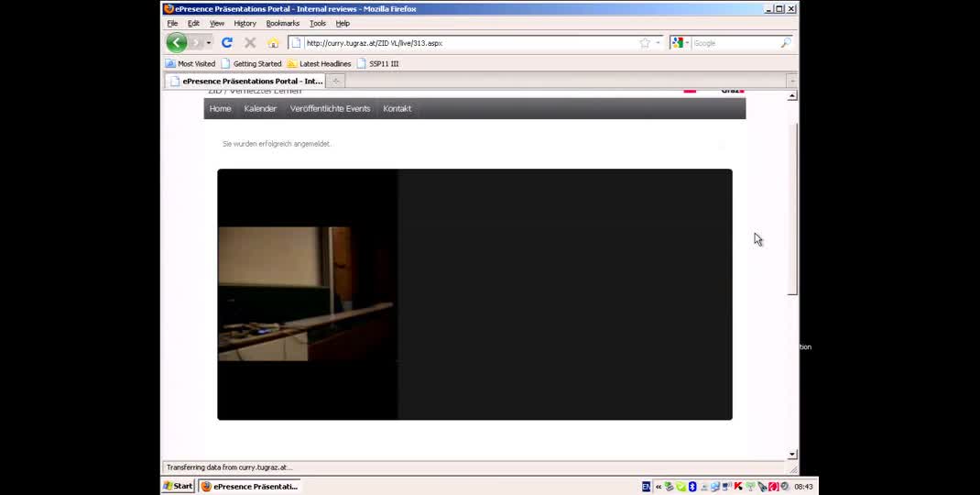The height and width of the screenshot is (495, 980).
Task: Open the address bar history dropdown arrow
Action: point(658,43)
